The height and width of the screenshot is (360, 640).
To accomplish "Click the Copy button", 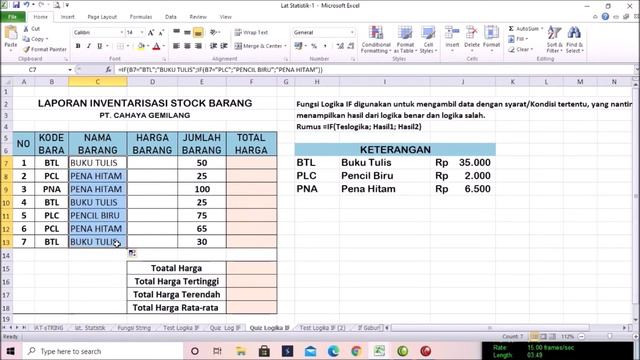I will 33,39.
